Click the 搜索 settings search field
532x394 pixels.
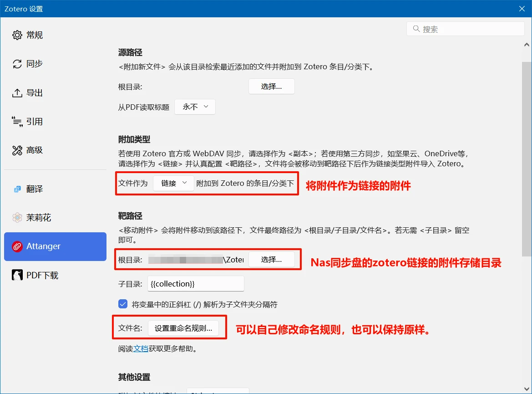click(466, 29)
